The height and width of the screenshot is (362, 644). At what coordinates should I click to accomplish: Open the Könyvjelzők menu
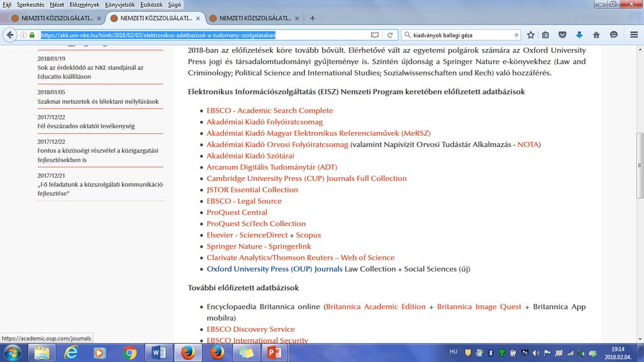119,4
